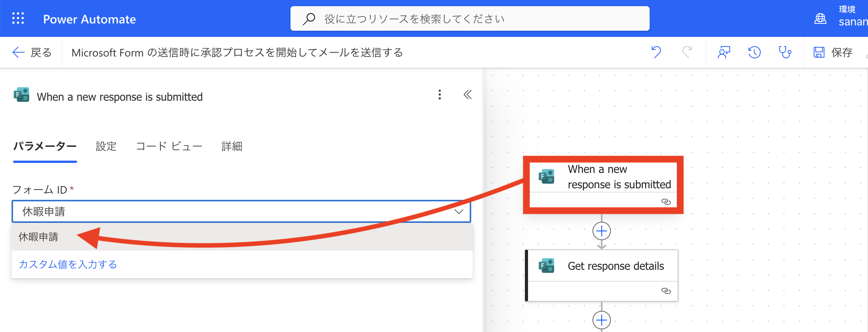Click the redo arrow icon

coord(687,52)
